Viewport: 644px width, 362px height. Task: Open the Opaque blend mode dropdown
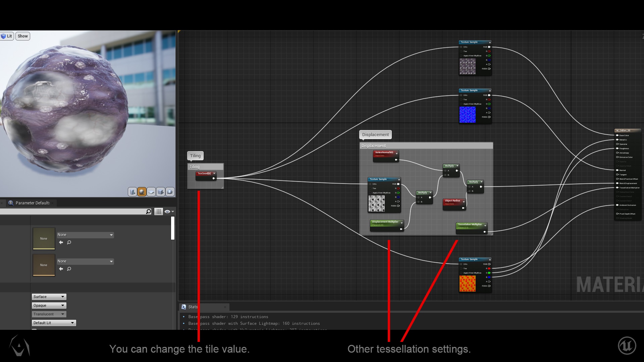pos(49,305)
